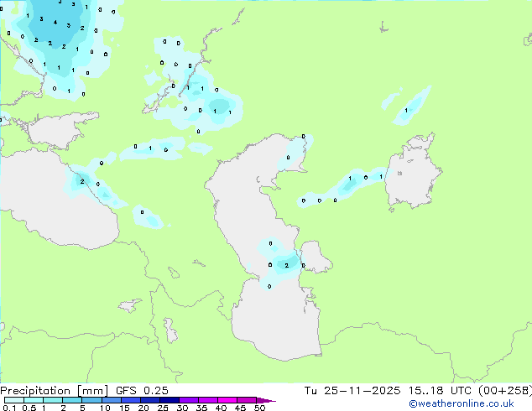Click the 20–25 mm legend color swatch

(x=150, y=400)
